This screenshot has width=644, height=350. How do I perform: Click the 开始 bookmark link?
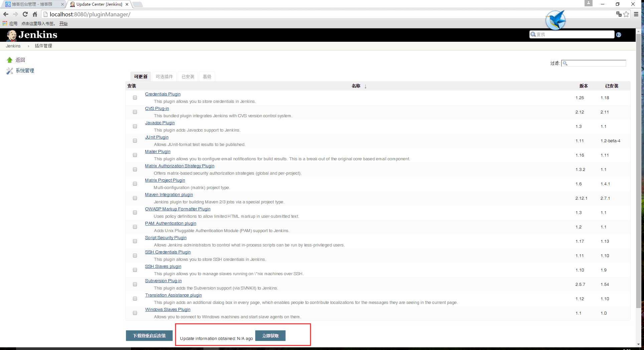pos(63,23)
